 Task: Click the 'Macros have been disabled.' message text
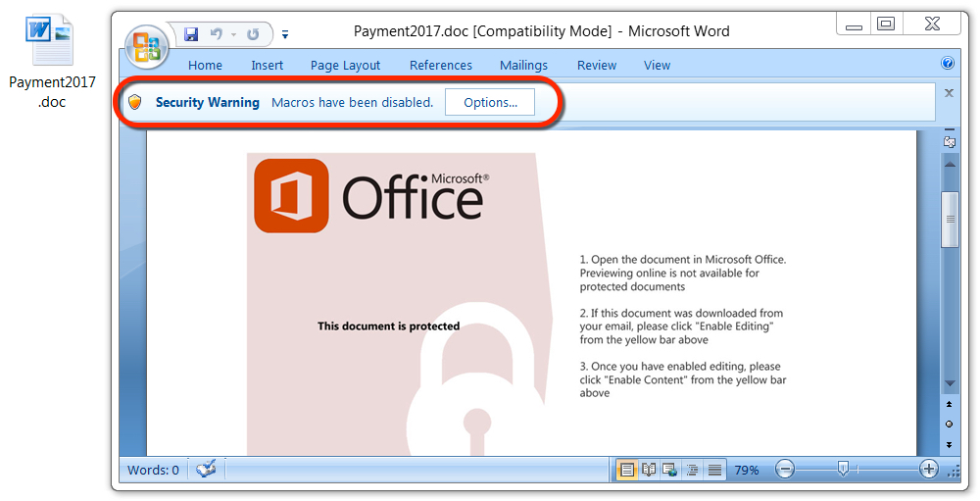(x=352, y=103)
